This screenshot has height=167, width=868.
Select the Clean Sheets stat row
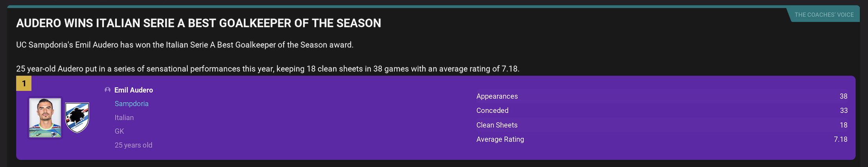662,125
